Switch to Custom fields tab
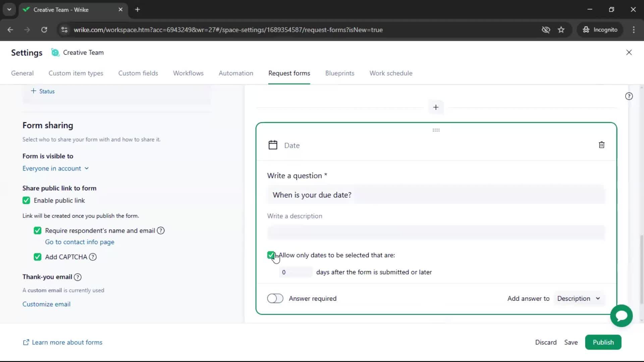 [138, 73]
